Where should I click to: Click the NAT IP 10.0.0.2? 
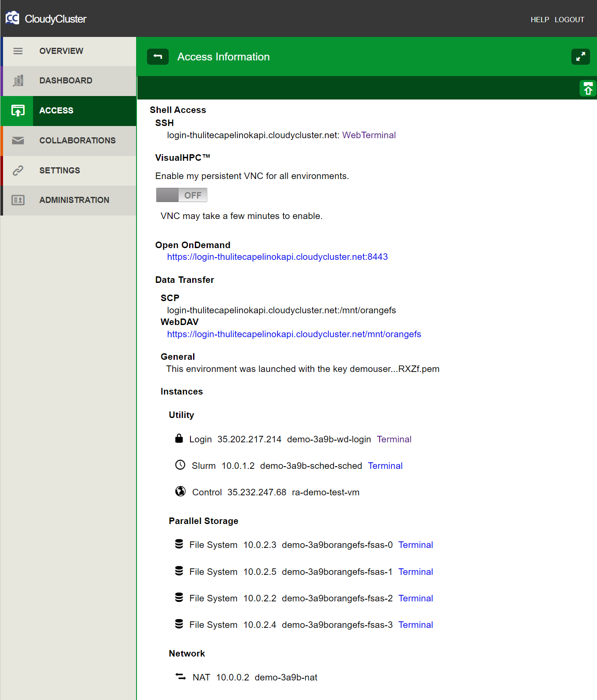coord(233,677)
